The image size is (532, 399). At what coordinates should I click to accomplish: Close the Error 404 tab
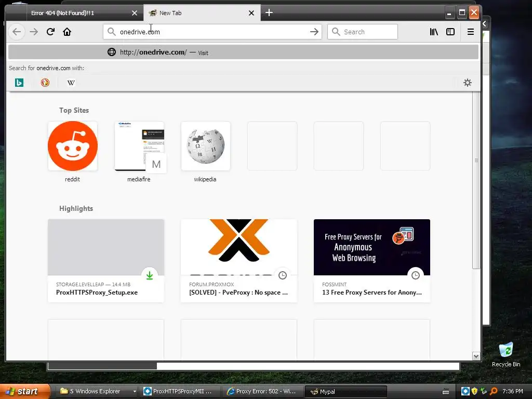point(135,13)
